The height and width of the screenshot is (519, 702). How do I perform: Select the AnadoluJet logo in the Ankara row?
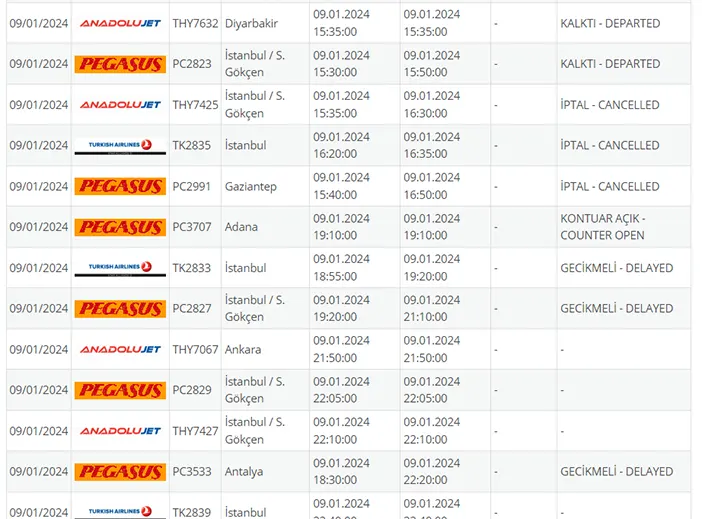(x=120, y=350)
